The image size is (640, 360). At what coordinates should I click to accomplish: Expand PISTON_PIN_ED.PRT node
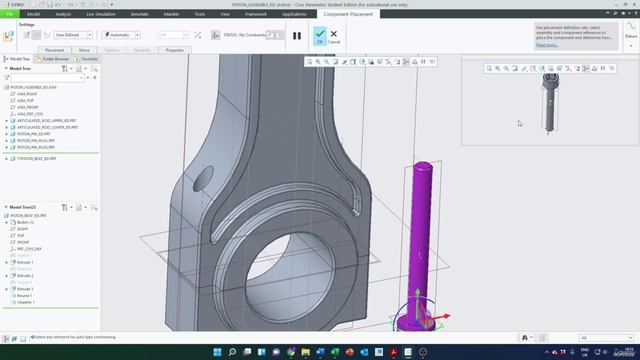tap(6, 134)
